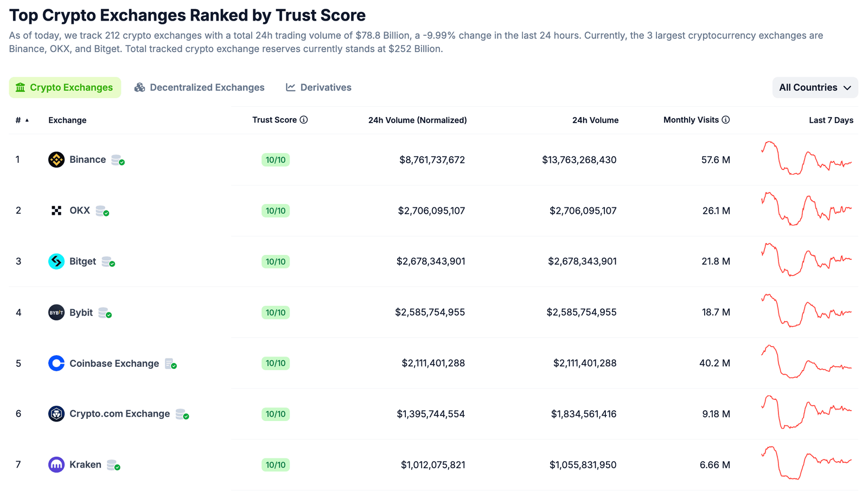The height and width of the screenshot is (492, 868).
Task: Click the OKX logo icon
Action: [56, 210]
